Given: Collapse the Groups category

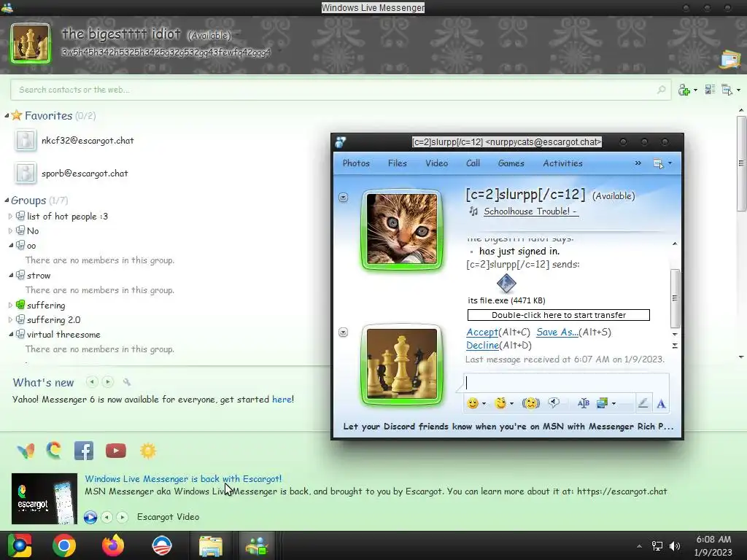Looking at the screenshot, I should (7, 201).
